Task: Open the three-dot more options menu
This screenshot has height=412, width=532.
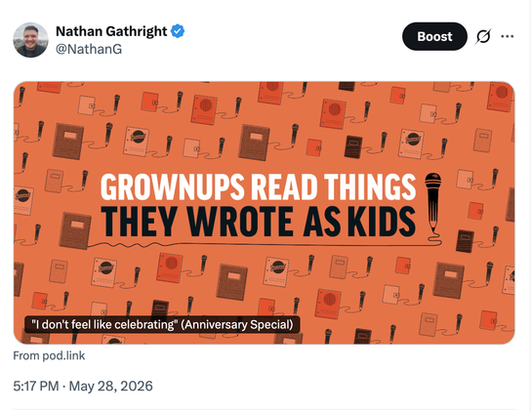Action: (x=508, y=36)
